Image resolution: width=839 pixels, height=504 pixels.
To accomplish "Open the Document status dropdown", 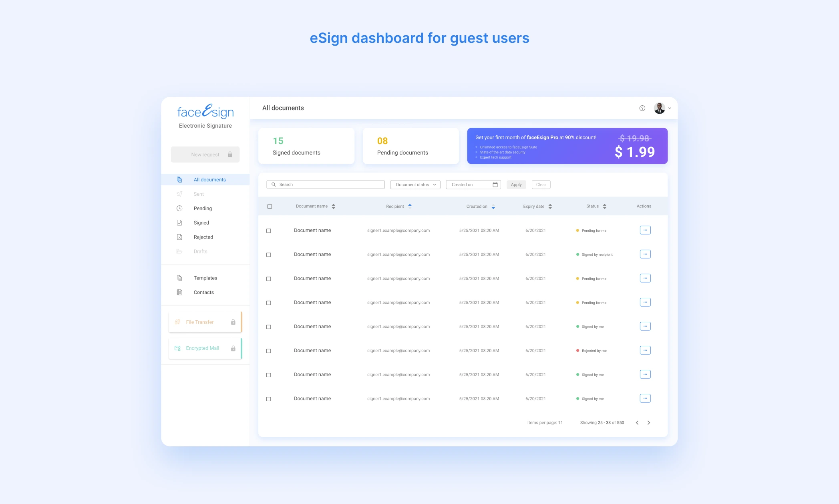I will pos(415,185).
